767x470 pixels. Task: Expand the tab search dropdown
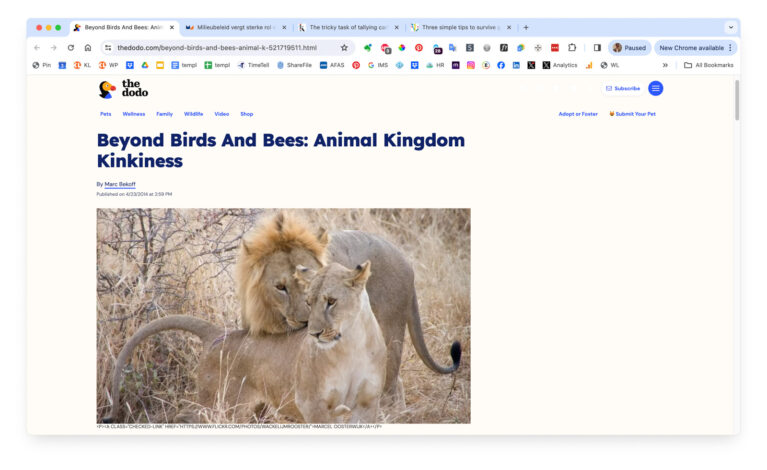coord(730,27)
